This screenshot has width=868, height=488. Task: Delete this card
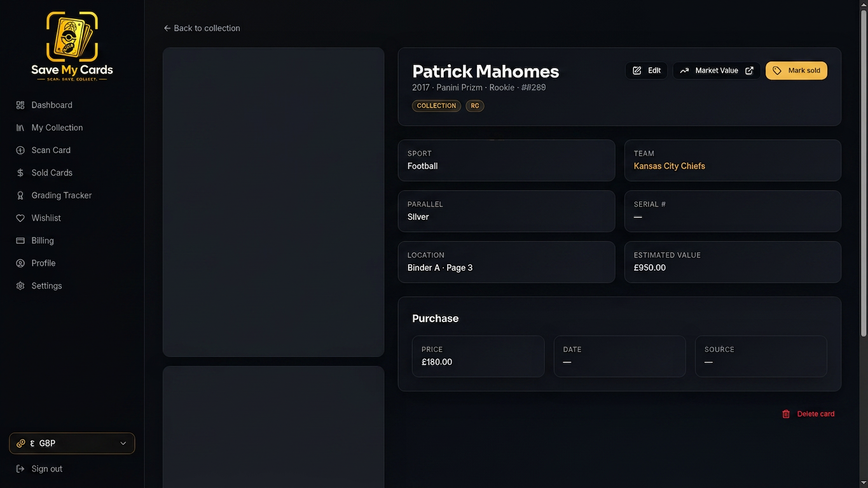point(808,414)
